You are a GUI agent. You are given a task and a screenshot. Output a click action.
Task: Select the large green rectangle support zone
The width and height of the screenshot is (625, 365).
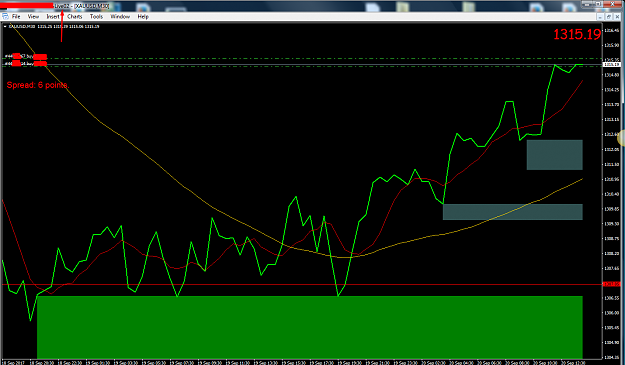pos(310,327)
